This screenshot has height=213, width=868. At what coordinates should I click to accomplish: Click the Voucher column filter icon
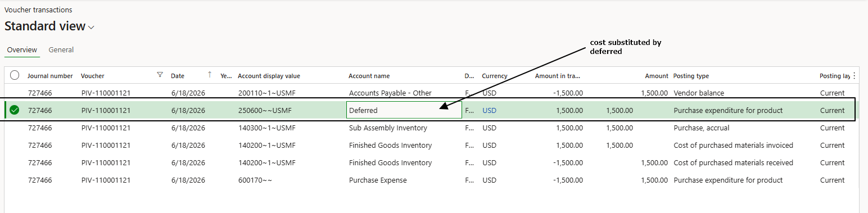[x=160, y=75]
